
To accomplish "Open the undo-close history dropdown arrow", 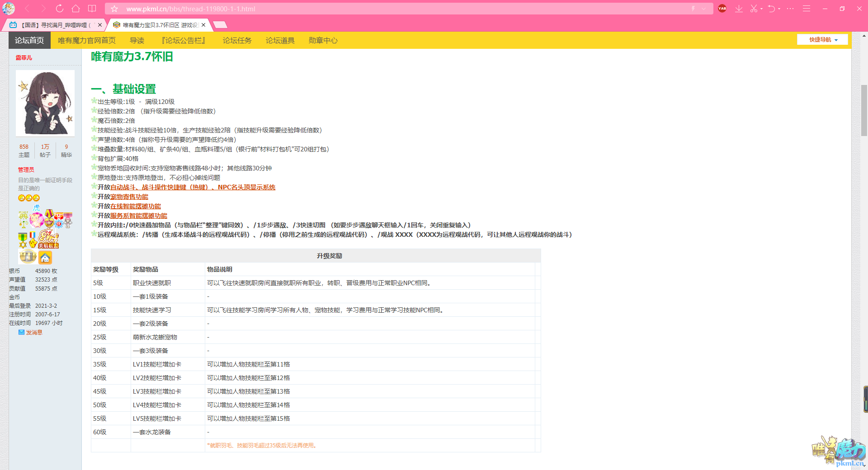I will point(780,9).
